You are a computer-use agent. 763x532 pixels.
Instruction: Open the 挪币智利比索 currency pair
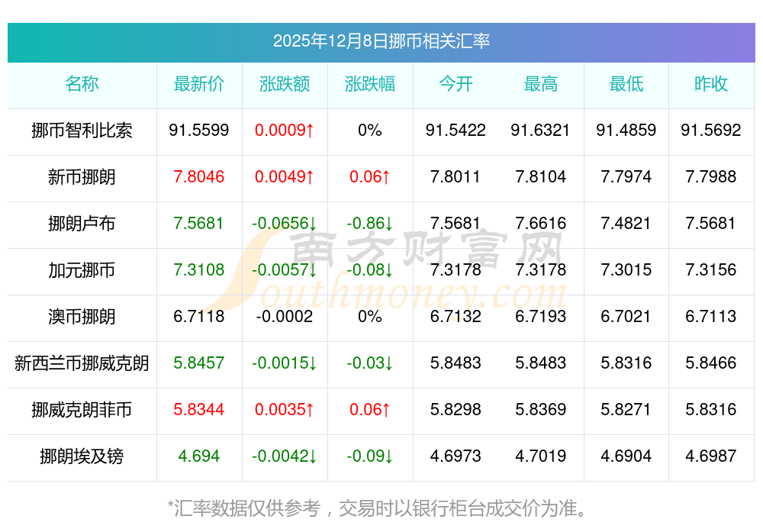pos(82,131)
